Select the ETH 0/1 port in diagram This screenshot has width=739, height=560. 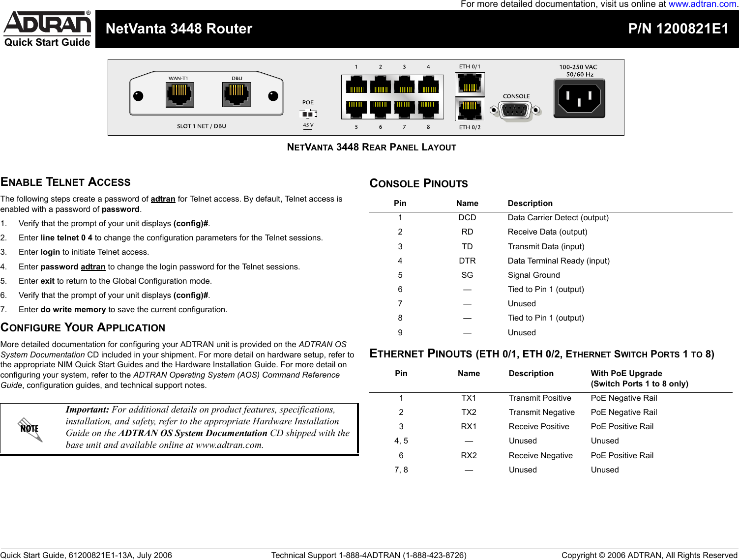tap(470, 84)
